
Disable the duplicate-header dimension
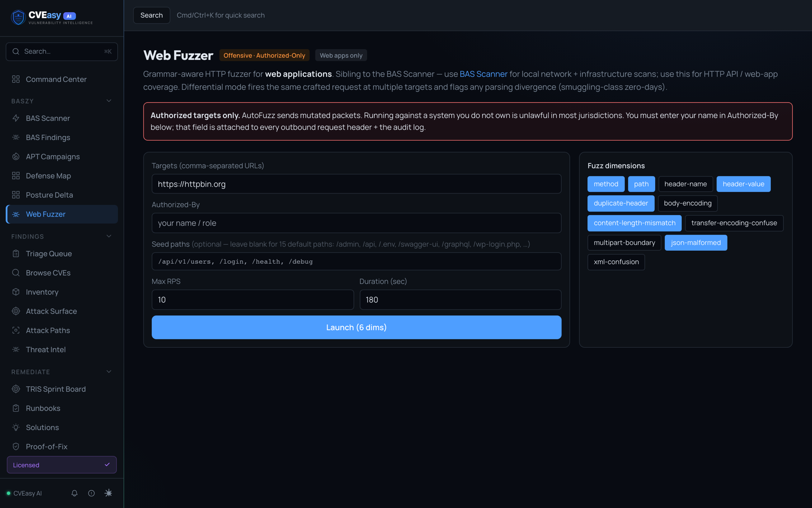621,203
